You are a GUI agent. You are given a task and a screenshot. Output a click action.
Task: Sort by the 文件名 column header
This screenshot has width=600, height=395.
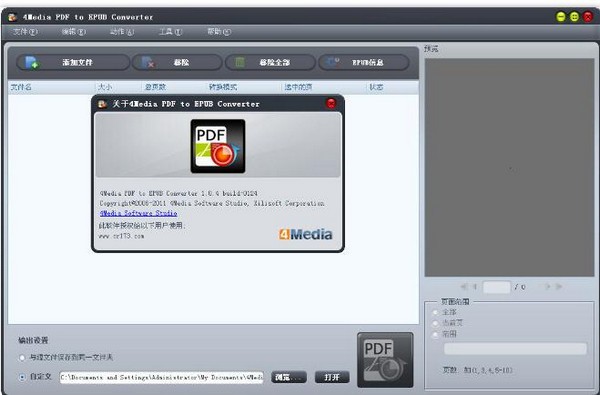51,87
